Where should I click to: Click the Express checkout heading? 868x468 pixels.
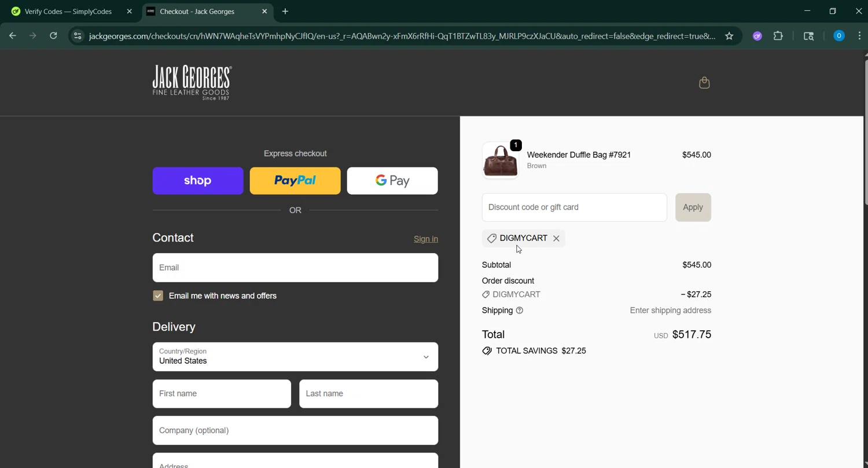[x=295, y=153]
